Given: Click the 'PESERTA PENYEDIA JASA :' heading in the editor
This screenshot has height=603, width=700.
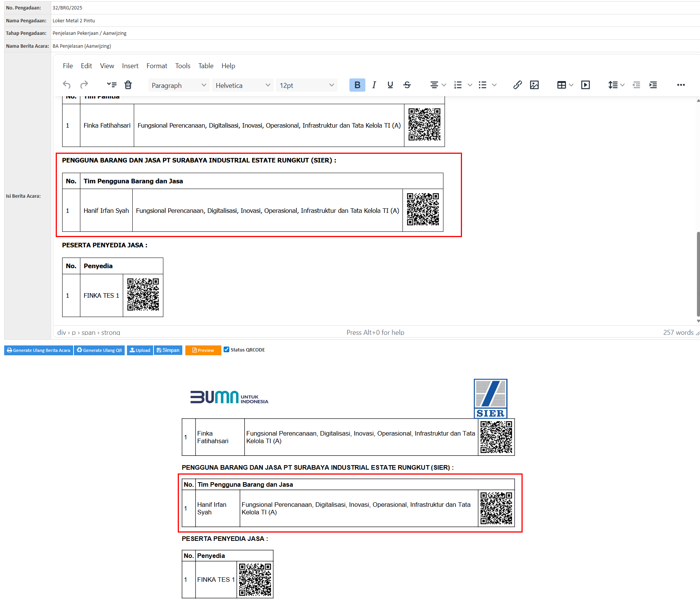Looking at the screenshot, I should point(105,245).
